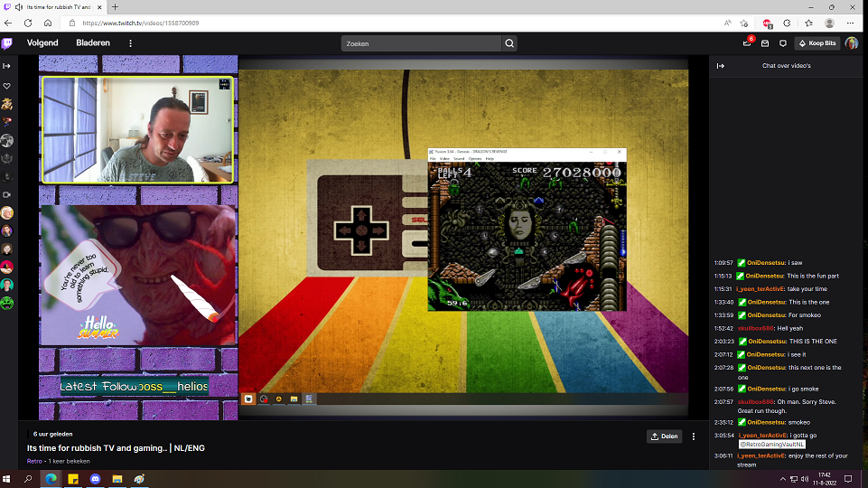Click the magnifier search button
Viewport: 868px width, 488px height.
pos(509,43)
